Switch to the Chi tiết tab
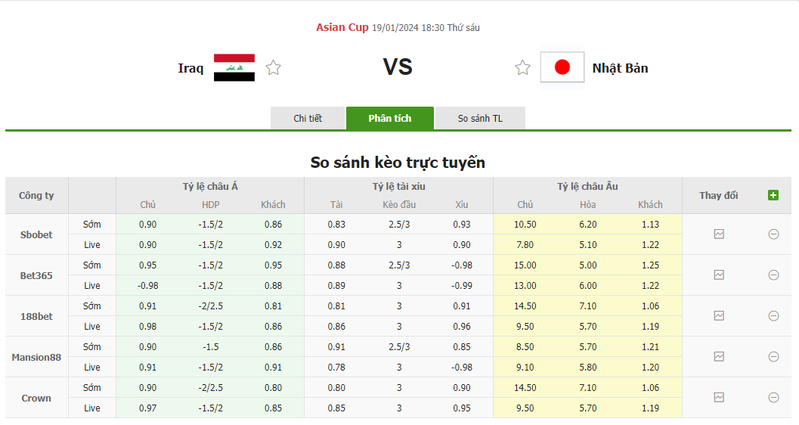Image resolution: width=799 pixels, height=425 pixels. (x=307, y=118)
